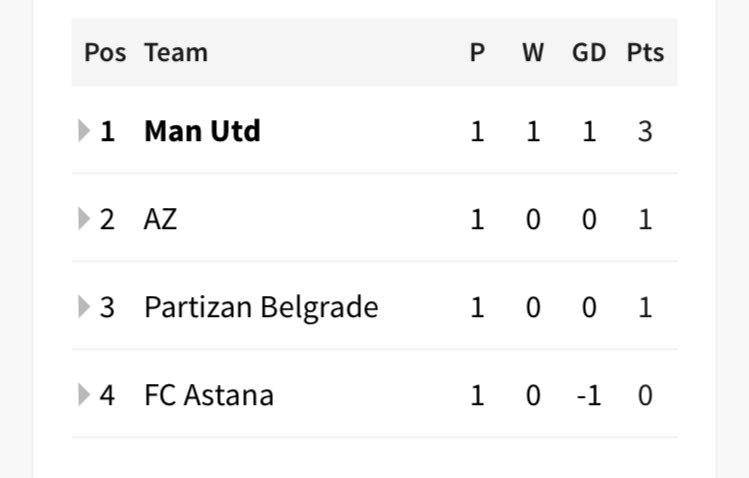
Task: Select FC Astana's goal difference -1
Action: (589, 395)
